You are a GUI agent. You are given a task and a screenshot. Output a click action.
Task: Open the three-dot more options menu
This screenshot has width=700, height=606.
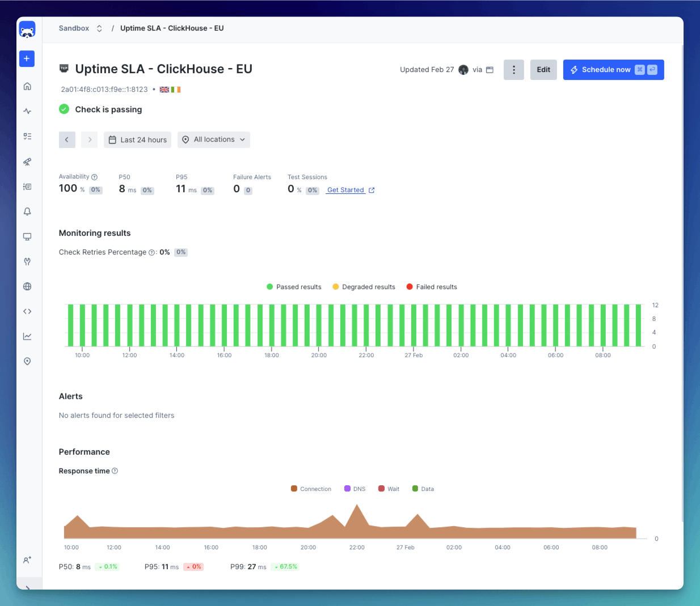[514, 70]
